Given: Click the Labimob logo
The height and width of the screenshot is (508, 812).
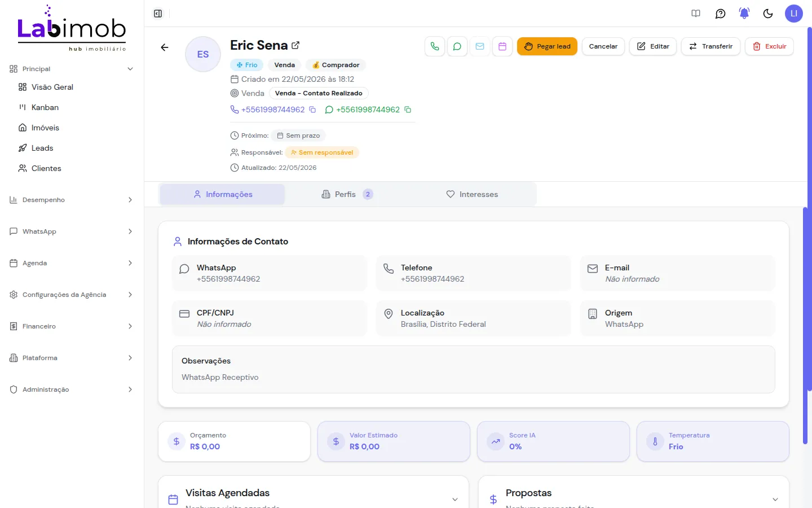Looking at the screenshot, I should 72,29.
